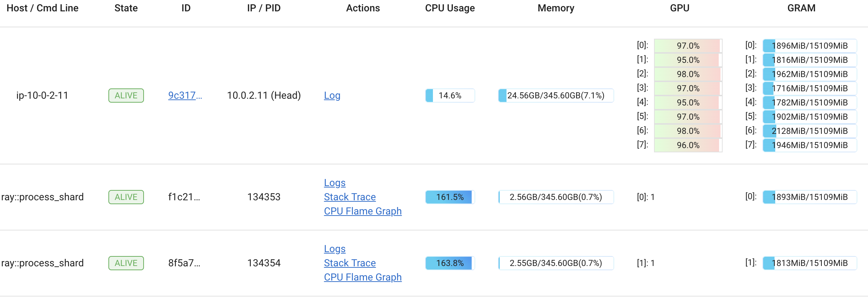Click the head node ALIVE status badge

click(126, 96)
